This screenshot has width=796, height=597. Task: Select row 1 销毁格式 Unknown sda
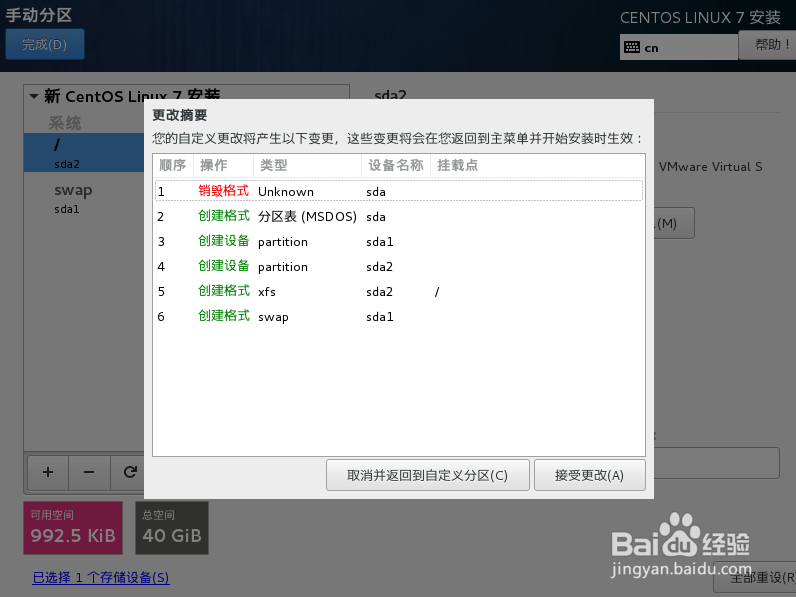coord(399,191)
